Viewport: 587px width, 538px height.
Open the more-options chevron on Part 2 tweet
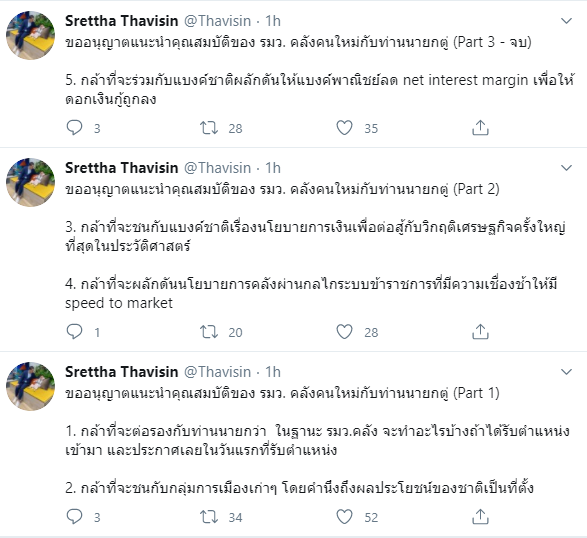(x=566, y=168)
